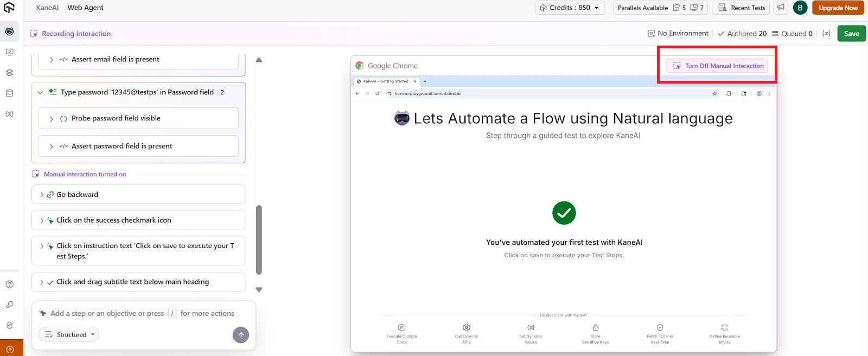Open the Recent Tests menu
Image resolution: width=868 pixels, height=356 pixels.
741,8
